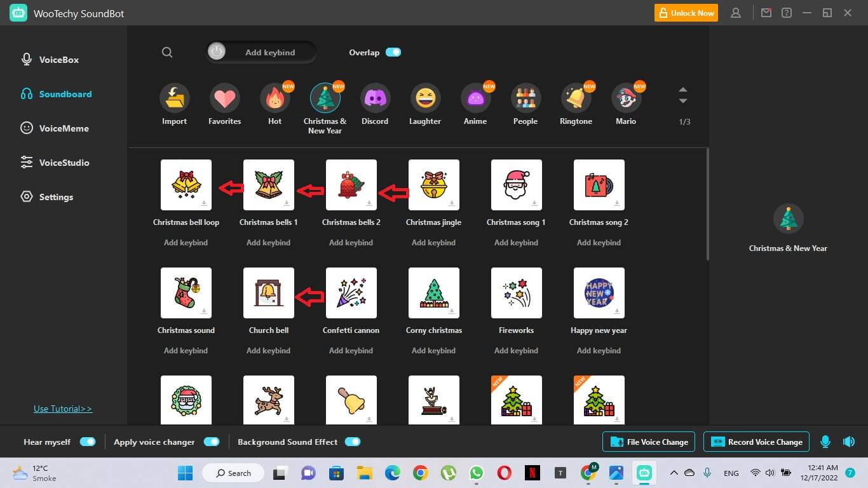The width and height of the screenshot is (868, 488).
Task: Click the search magnifier icon
Action: tap(167, 53)
